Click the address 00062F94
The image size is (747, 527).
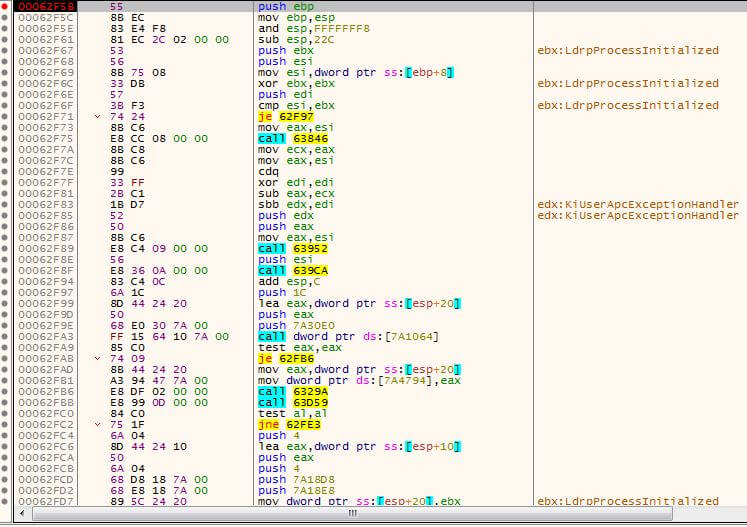coord(46,282)
